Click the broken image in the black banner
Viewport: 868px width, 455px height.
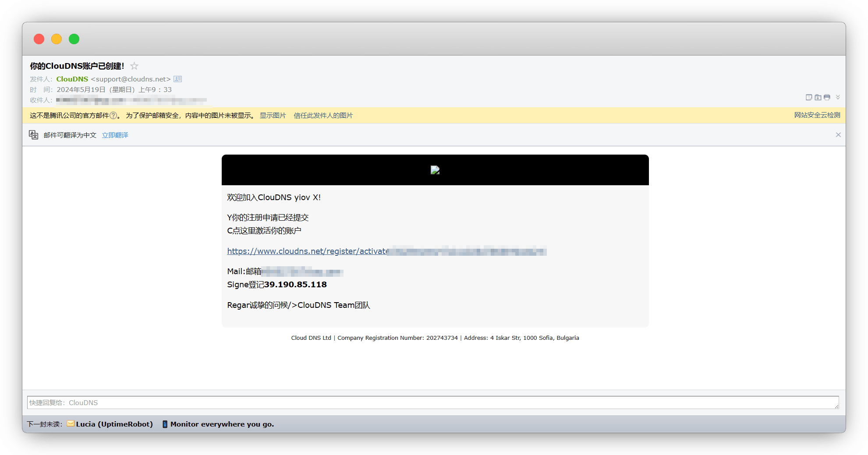[x=435, y=170]
